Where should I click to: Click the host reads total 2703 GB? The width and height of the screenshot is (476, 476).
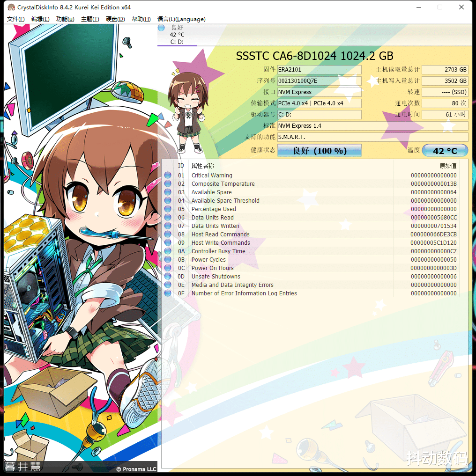tap(445, 70)
